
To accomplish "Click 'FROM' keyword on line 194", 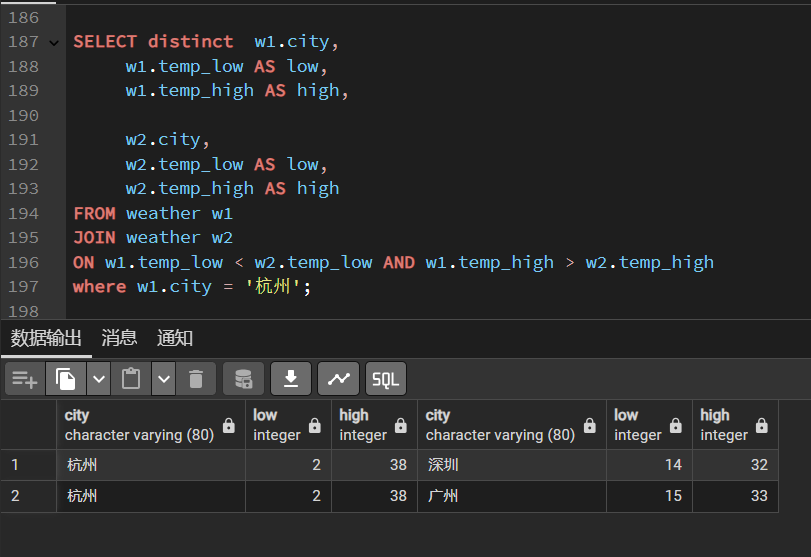I will 94,214.
